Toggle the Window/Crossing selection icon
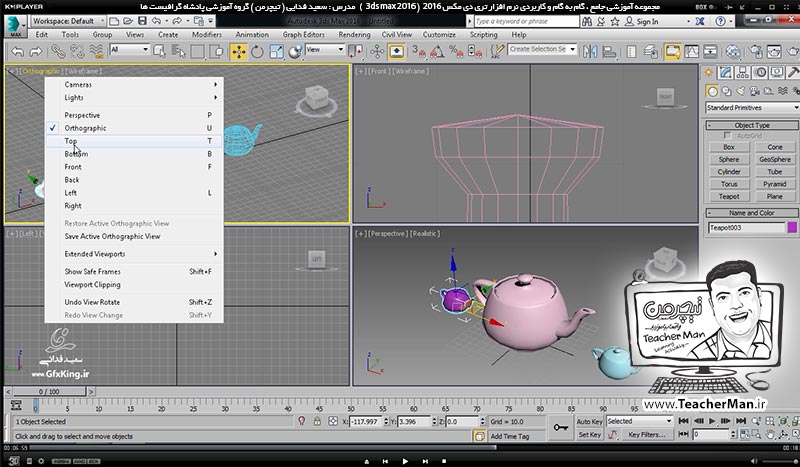This screenshot has height=467, width=800. pyautogui.click(x=217, y=52)
